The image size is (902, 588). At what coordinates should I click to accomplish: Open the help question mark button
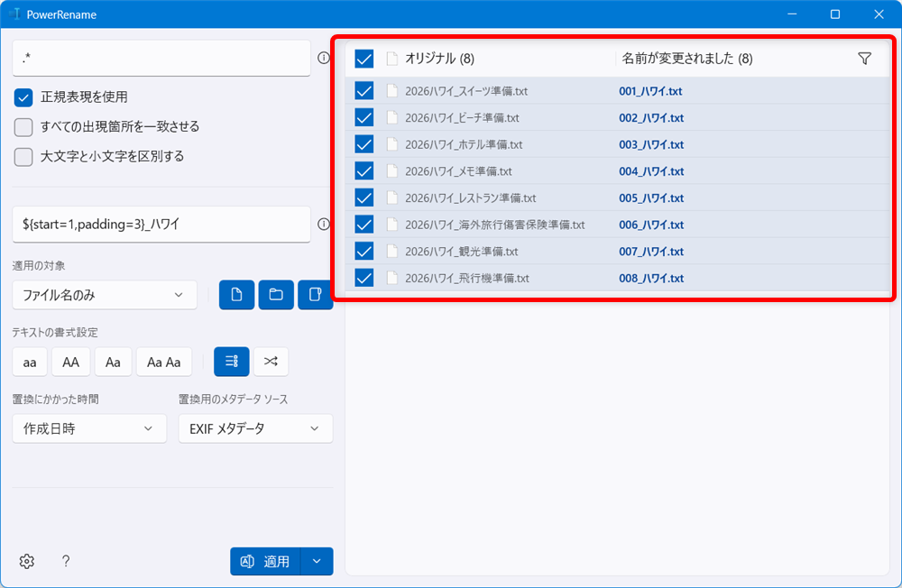[x=65, y=561]
